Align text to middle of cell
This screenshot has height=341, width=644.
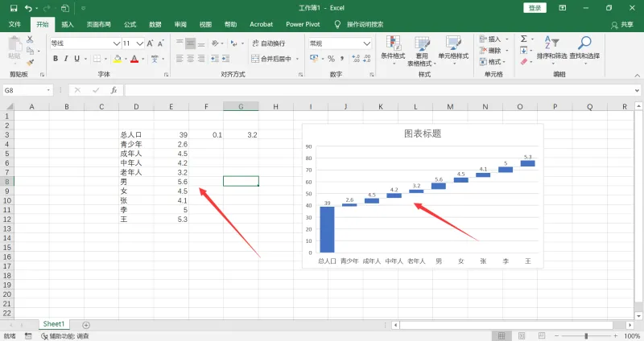(x=190, y=43)
